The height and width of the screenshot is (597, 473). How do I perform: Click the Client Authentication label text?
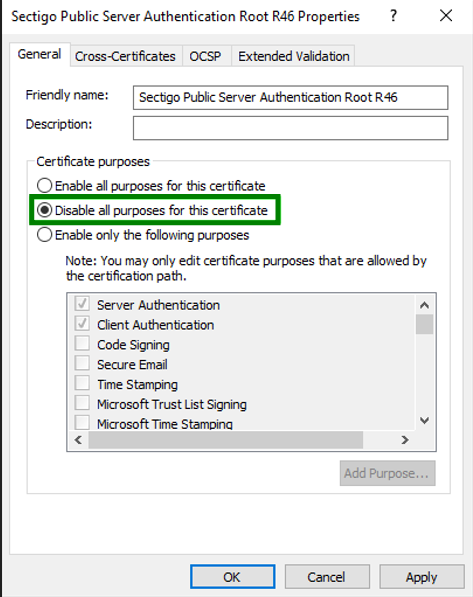pos(155,325)
